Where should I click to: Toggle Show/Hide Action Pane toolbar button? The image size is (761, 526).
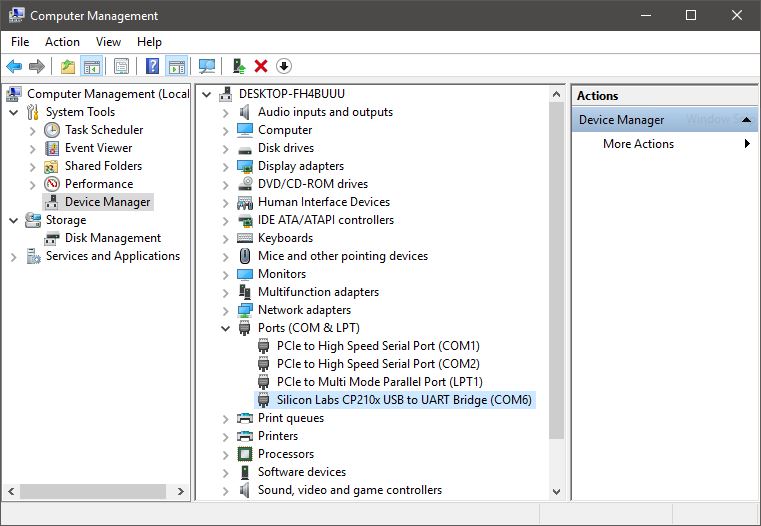pos(176,66)
